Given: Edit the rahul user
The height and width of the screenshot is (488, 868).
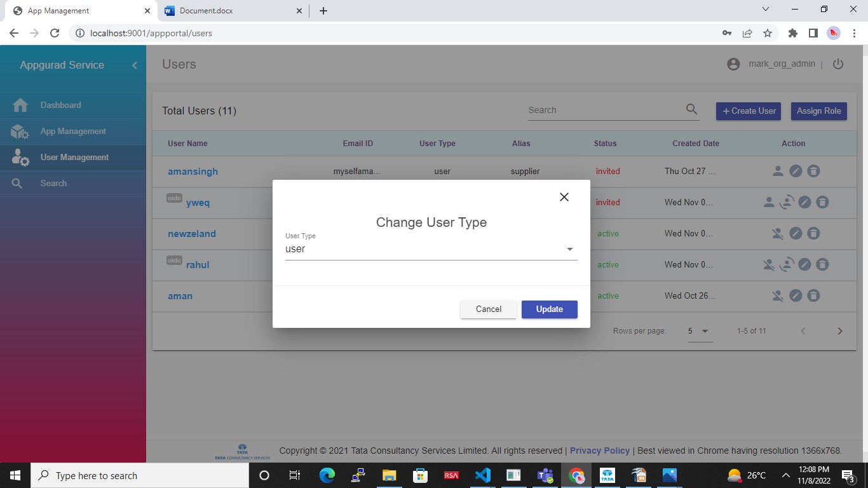Looking at the screenshot, I should 804,264.
